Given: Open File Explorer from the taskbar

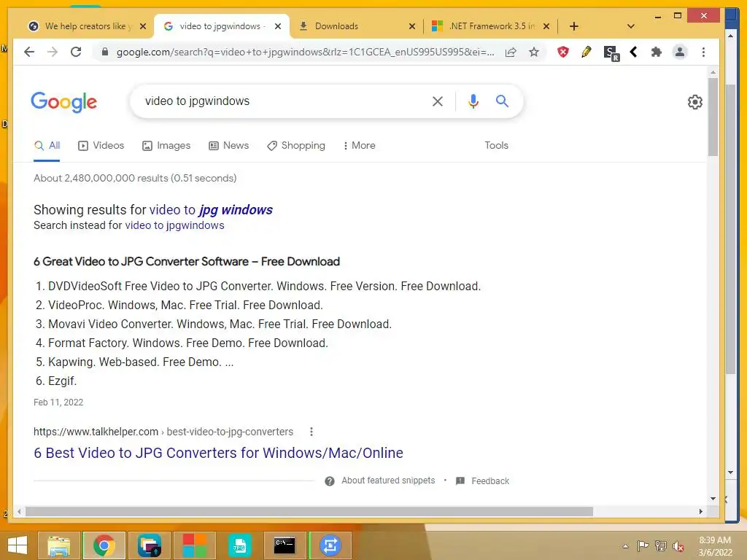Looking at the screenshot, I should click(59, 545).
